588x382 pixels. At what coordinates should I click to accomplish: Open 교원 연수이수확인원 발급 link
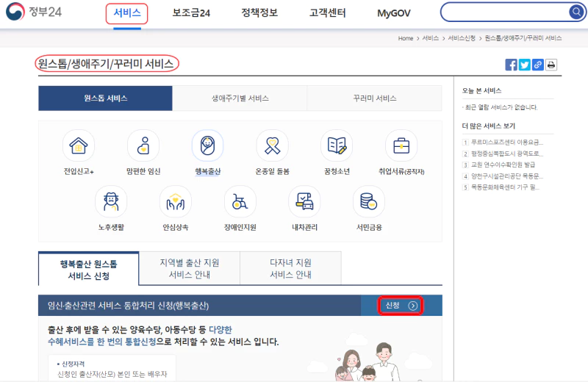pos(503,165)
